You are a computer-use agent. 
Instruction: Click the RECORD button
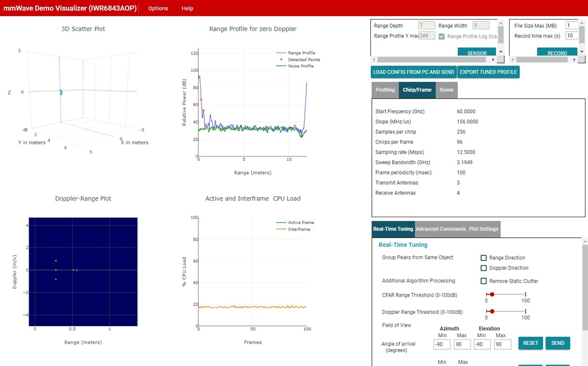click(x=557, y=52)
